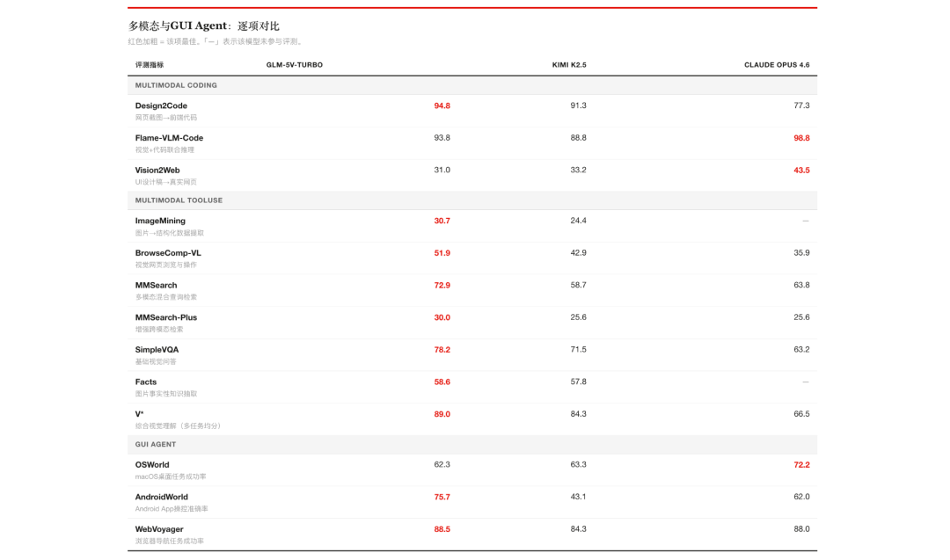This screenshot has width=950, height=560.
Task: Click the red "58.6" Facts score
Action: click(442, 382)
